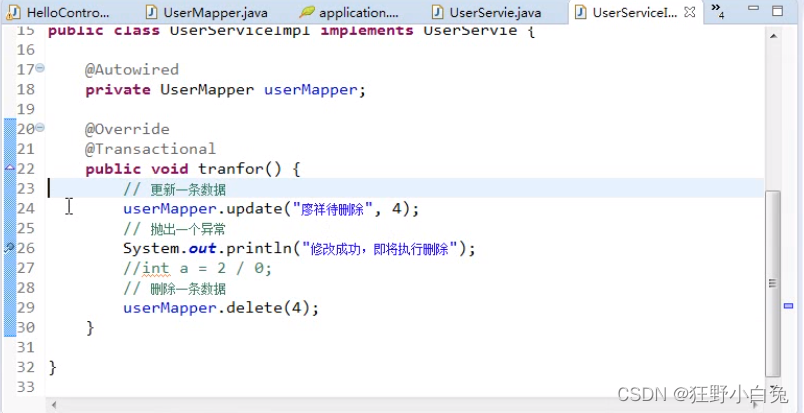Click the @Override annotation
804x413 pixels.
pos(127,129)
